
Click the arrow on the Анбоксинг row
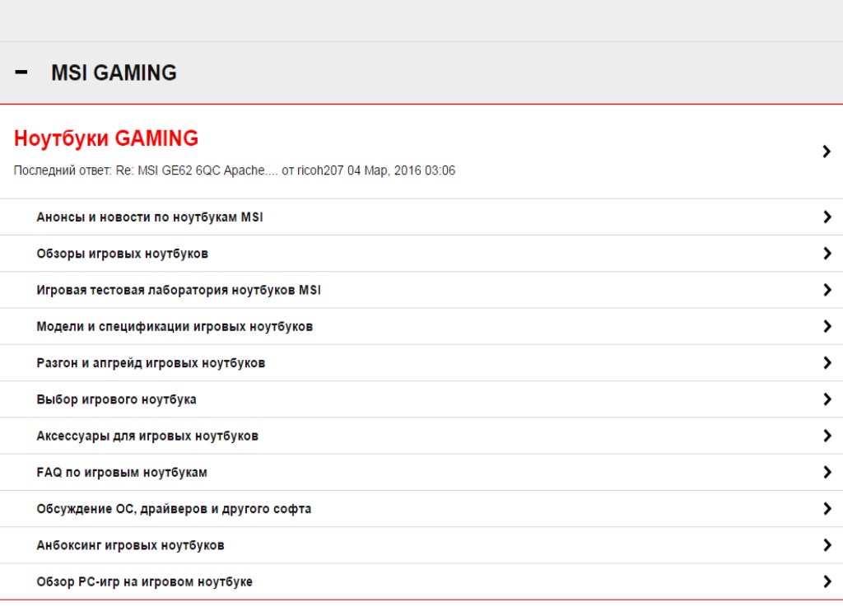click(x=827, y=545)
